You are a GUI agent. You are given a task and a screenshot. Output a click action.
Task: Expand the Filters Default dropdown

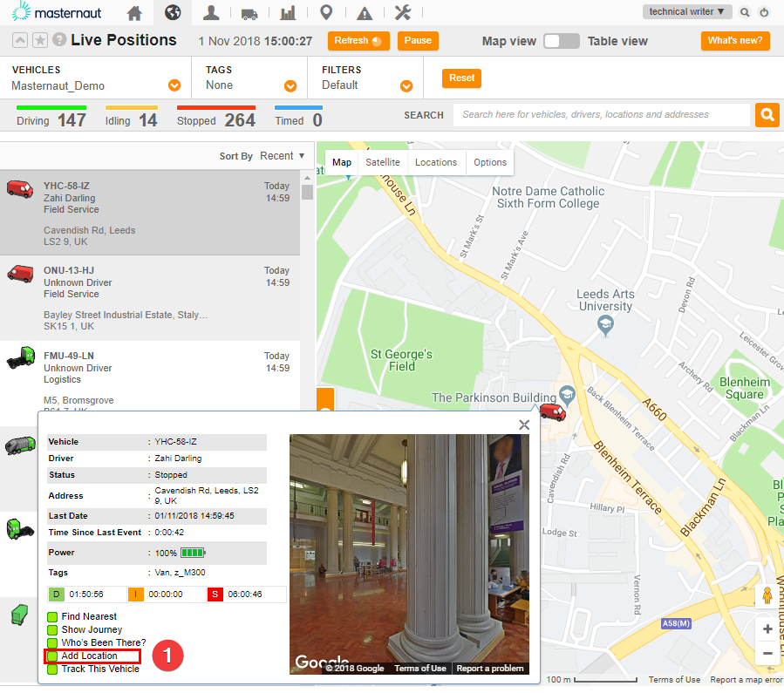point(406,86)
